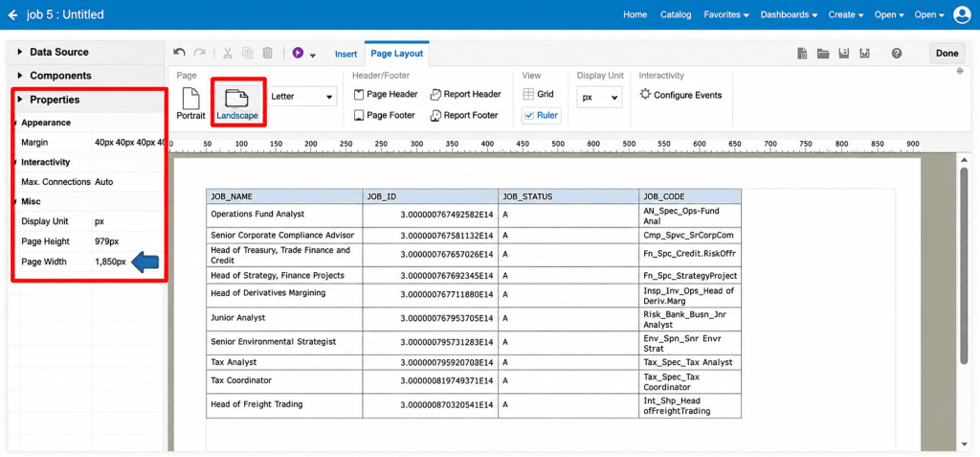Click the Tax_Spec_Tax Analyst code cell
980x457 pixels.
(690, 362)
